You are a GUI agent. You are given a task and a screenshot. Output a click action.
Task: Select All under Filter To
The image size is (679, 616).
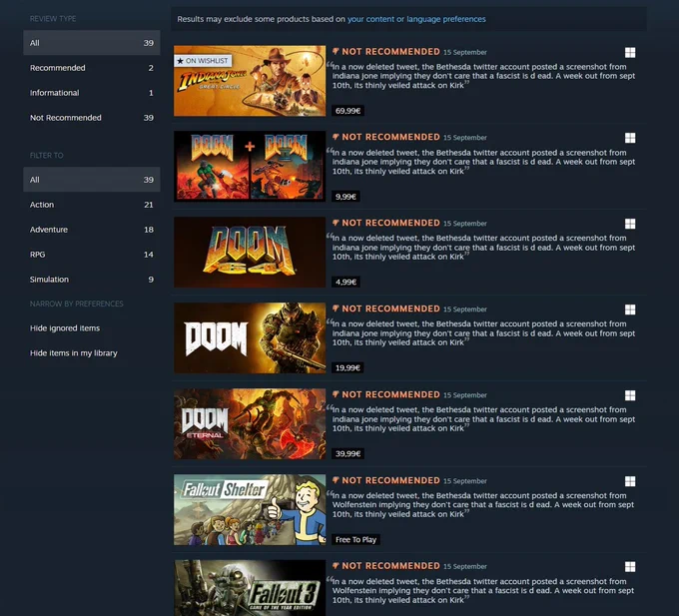(92, 180)
